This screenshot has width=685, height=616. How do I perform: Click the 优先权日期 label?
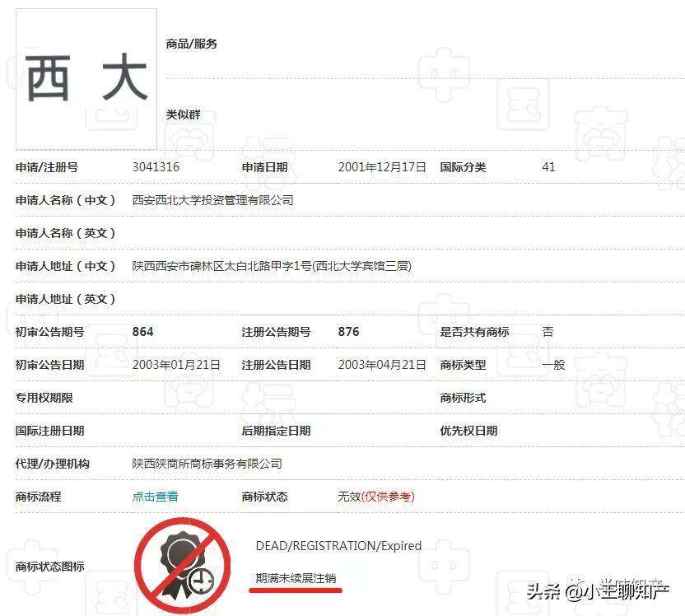tap(468, 431)
